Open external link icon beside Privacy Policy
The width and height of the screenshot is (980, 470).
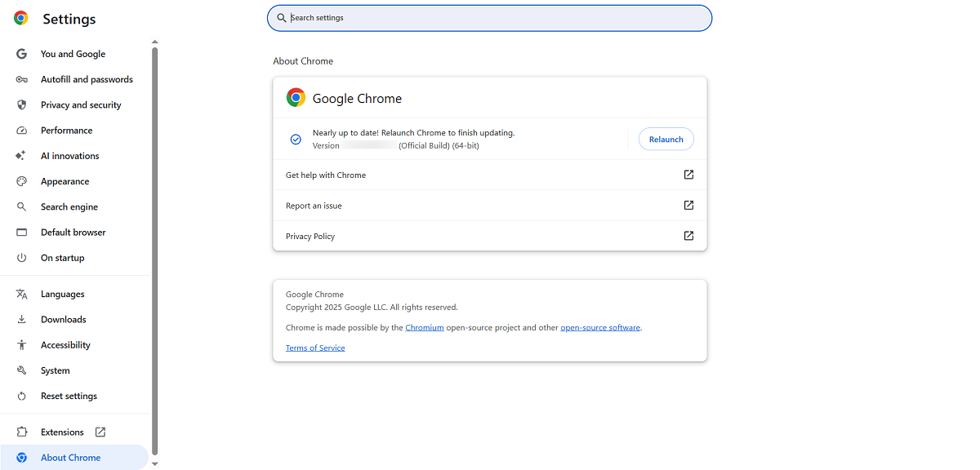tap(688, 236)
